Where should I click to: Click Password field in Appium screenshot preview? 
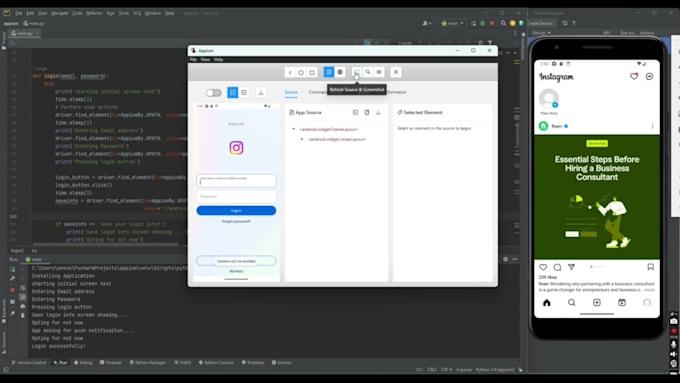236,196
